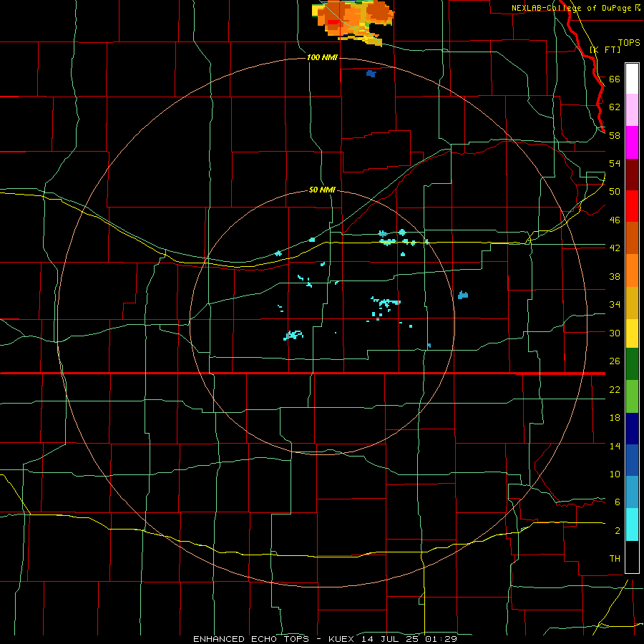Select the 42 scale value
This screenshot has height=644, width=644.
click(615, 248)
